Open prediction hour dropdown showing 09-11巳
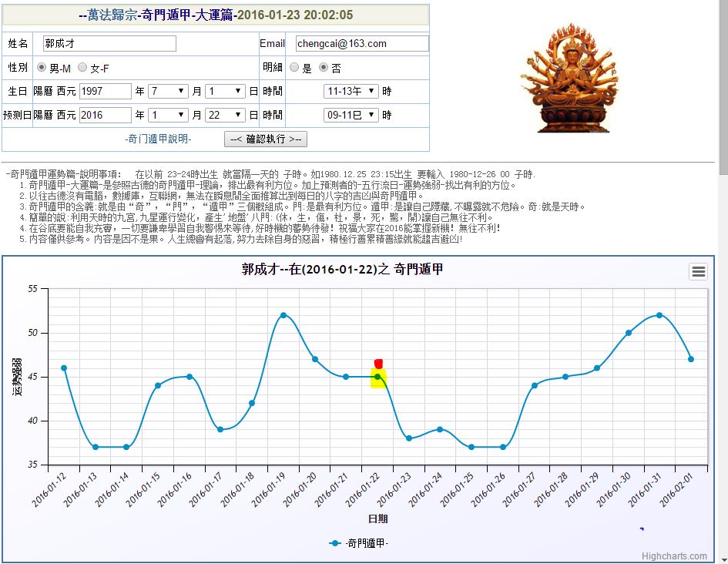The image size is (728, 564). coord(351,115)
